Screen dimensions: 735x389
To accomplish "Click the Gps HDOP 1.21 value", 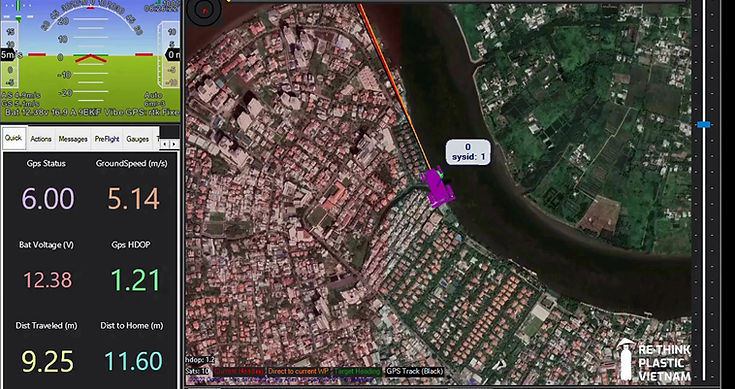I will click(136, 280).
